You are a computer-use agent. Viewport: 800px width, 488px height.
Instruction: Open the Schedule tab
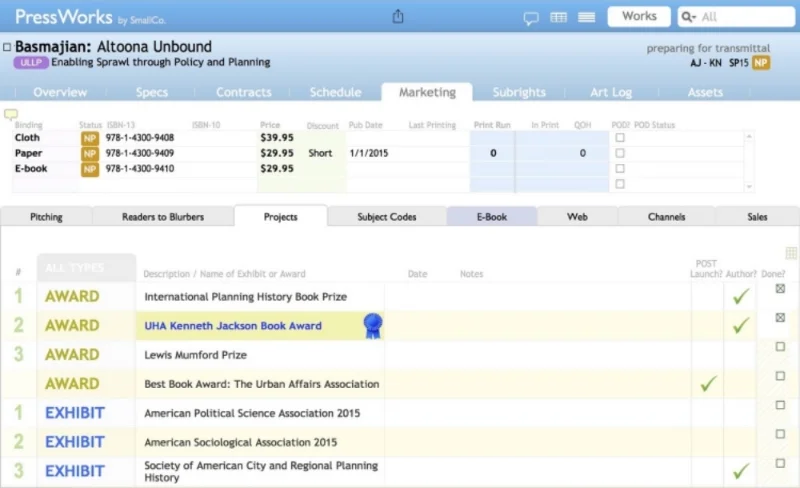[335, 92]
